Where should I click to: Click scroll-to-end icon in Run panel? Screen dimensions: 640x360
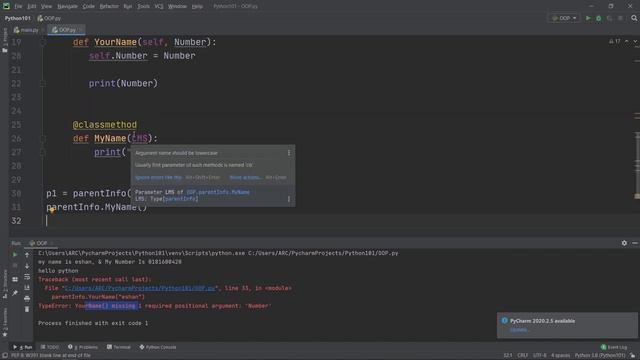[x=27, y=288]
